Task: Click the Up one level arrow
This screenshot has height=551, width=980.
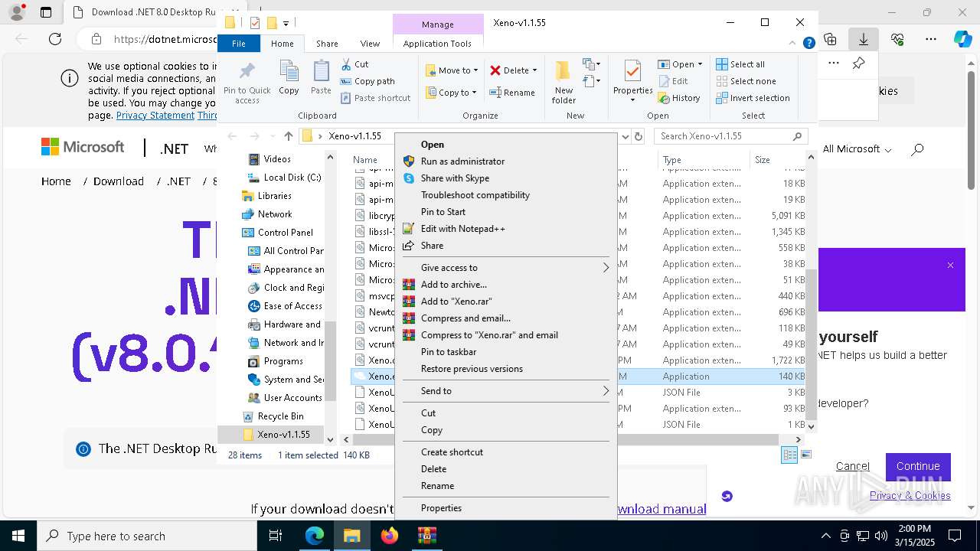Action: click(288, 136)
